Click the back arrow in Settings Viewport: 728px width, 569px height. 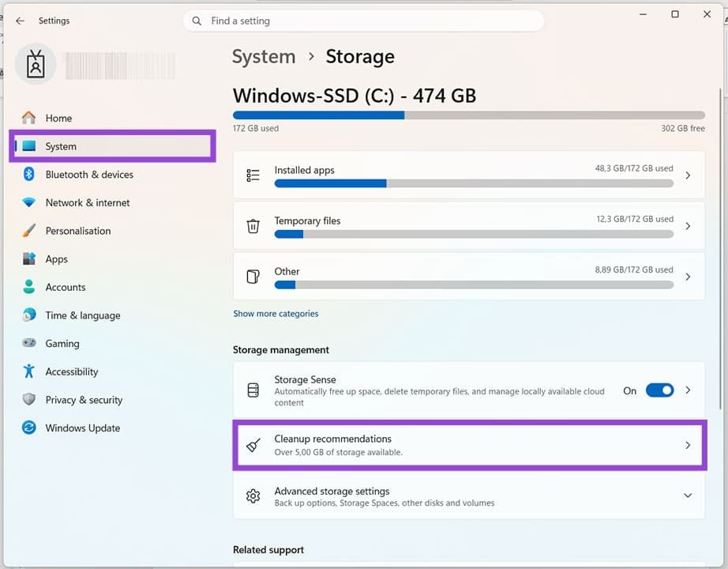pos(21,21)
